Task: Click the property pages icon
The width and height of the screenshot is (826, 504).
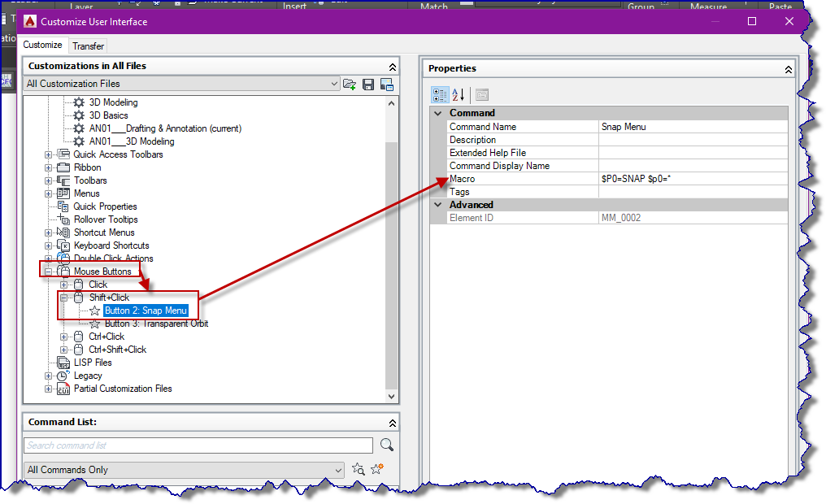Action: [x=481, y=95]
